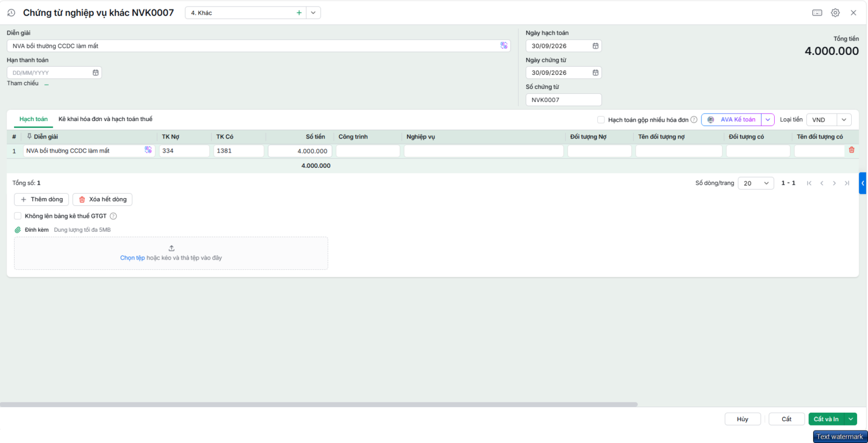Screen dimensions: 868x443
Task: Click the Nghiệp vụ cell in row 1
Action: click(x=484, y=151)
